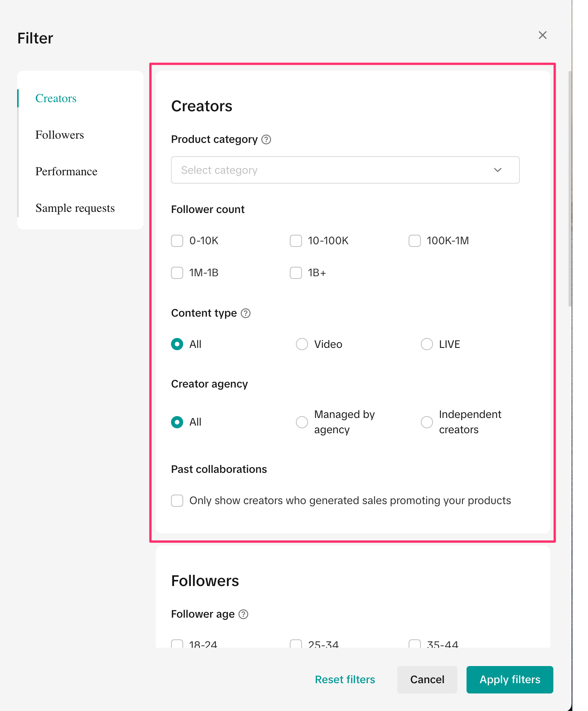The image size is (588, 711).
Task: Click the Product category help icon
Action: tap(266, 139)
